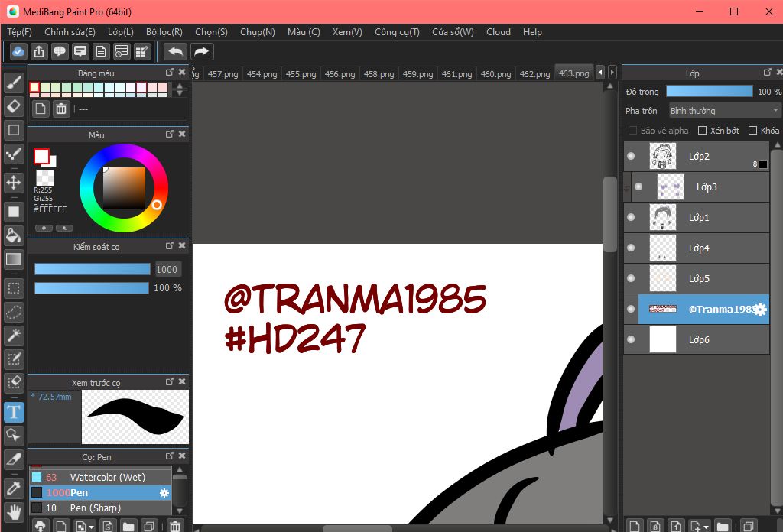Click the foreground color swatch
Viewport: 783px width, 532px height.
41,156
